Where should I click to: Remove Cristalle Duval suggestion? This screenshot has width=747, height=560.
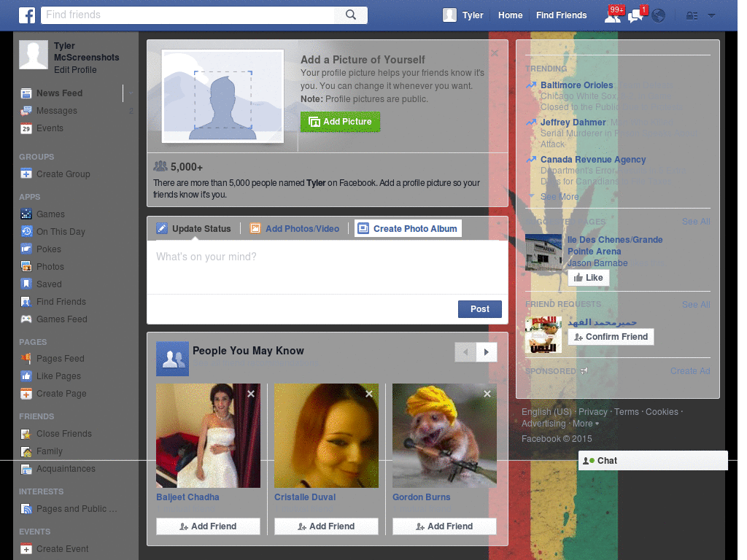click(x=369, y=394)
